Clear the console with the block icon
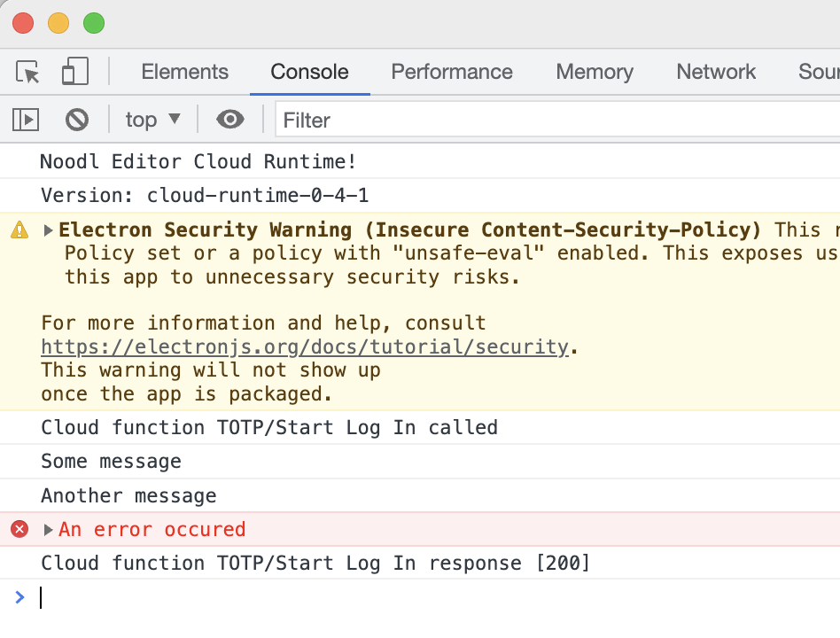This screenshot has width=840, height=638. [78, 119]
